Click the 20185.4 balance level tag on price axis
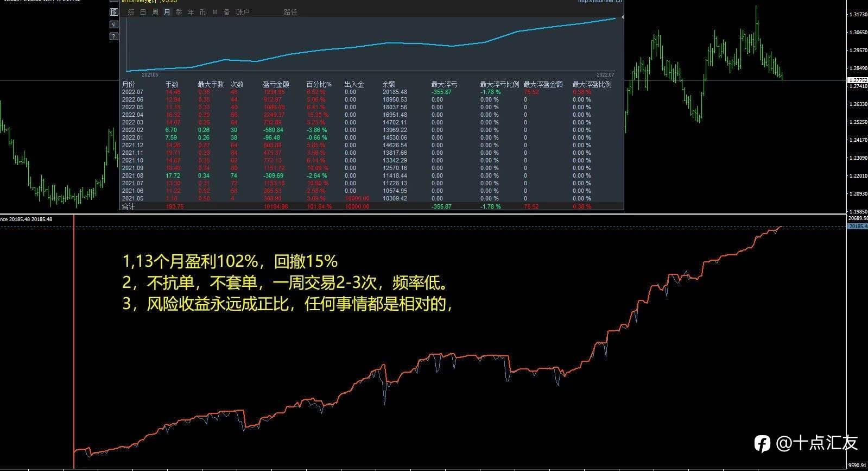Screen dimensions: 868x471 point(858,226)
